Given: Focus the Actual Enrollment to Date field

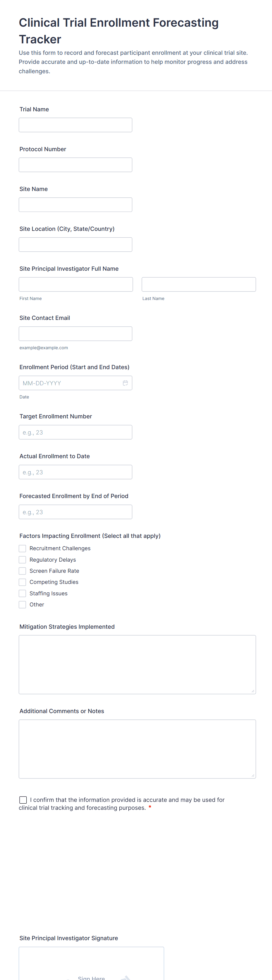Looking at the screenshot, I should coord(75,472).
